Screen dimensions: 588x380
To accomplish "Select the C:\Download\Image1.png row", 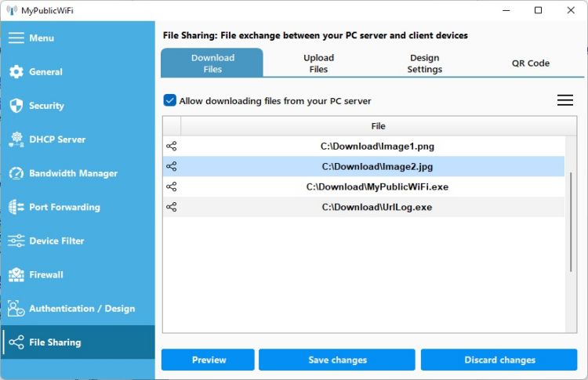I will (364, 147).
